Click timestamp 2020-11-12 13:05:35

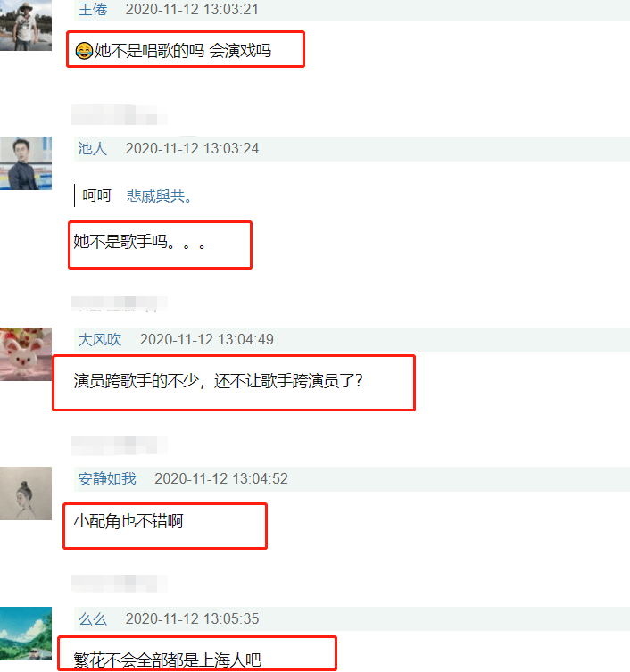(192, 618)
